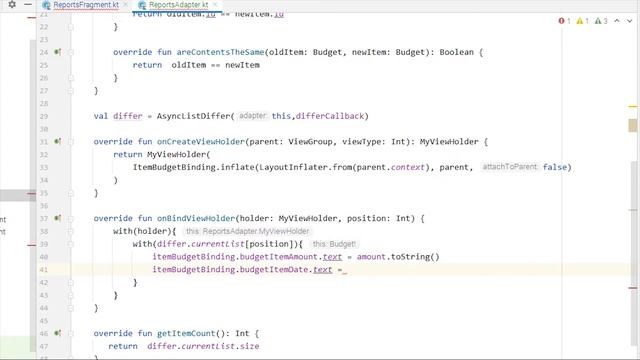Click budgetItemAmount on line 40

click(278, 257)
